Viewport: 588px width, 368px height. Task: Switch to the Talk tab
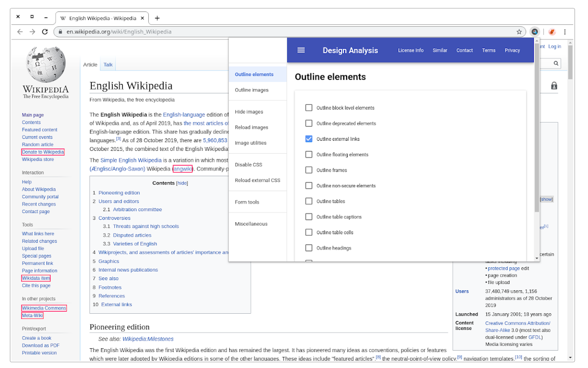pyautogui.click(x=108, y=65)
